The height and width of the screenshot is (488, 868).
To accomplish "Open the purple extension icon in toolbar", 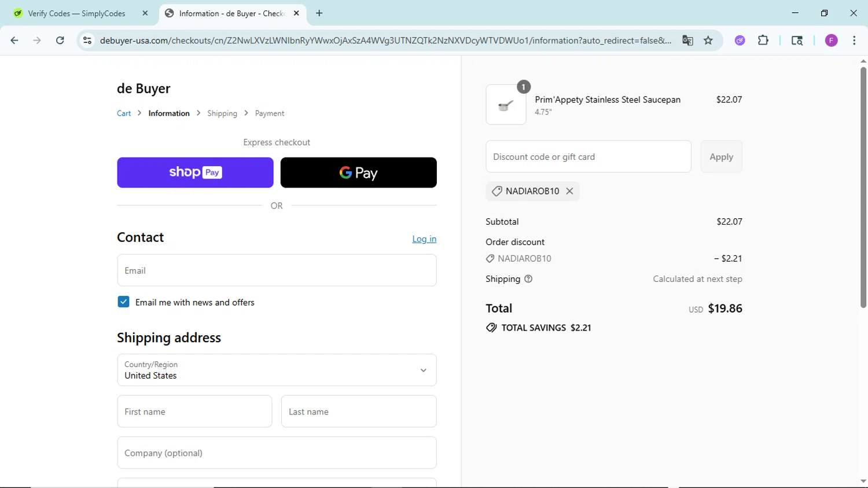I will [740, 41].
